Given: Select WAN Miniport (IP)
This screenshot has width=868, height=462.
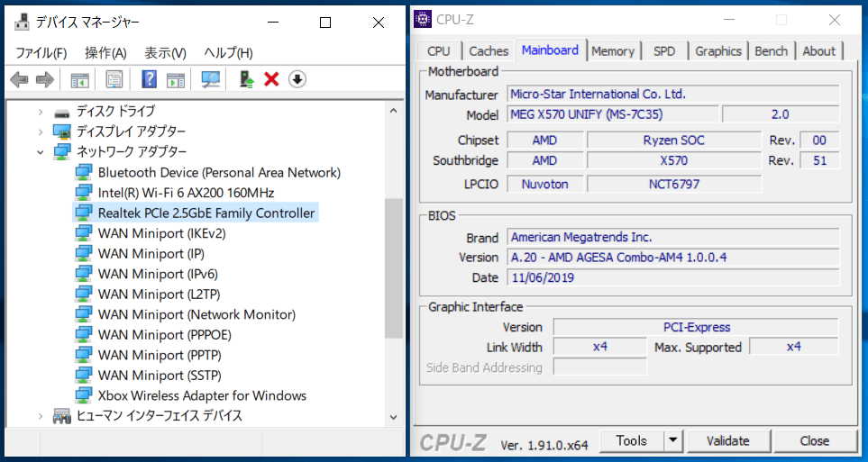Looking at the screenshot, I should (x=151, y=253).
